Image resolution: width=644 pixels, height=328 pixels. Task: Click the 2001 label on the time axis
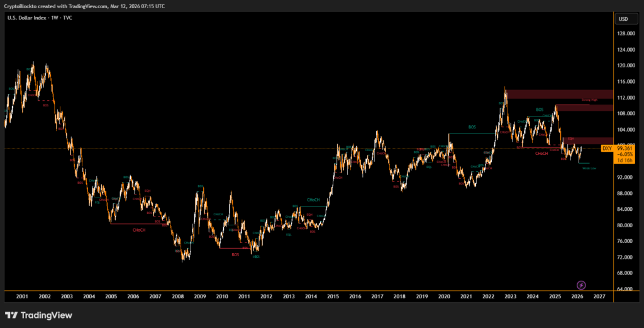22,296
